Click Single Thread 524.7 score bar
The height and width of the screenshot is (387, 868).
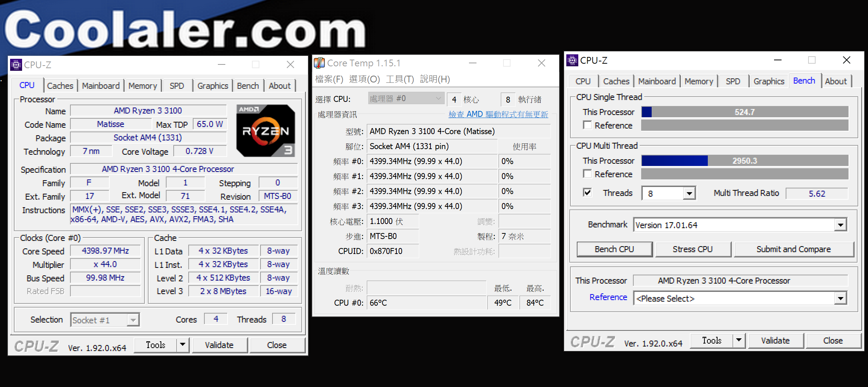pos(745,112)
